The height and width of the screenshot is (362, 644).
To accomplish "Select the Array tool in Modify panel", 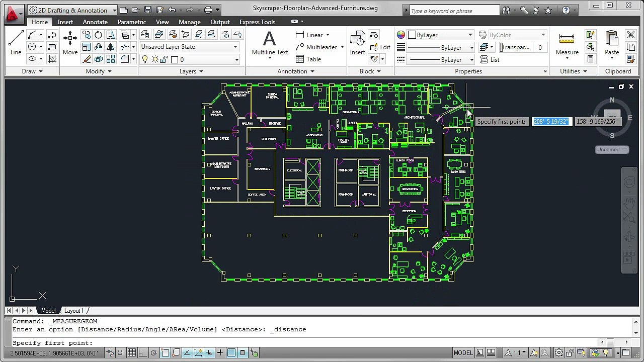I will 111,59.
